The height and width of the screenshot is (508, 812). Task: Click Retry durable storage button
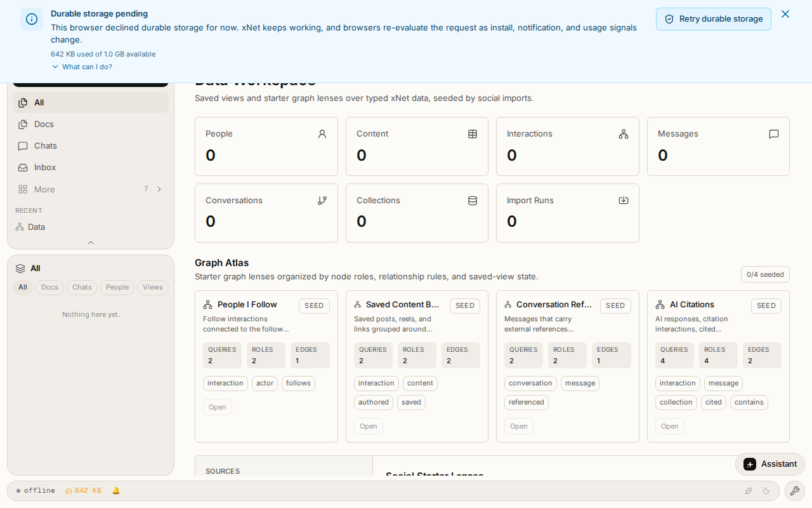pyautogui.click(x=714, y=19)
